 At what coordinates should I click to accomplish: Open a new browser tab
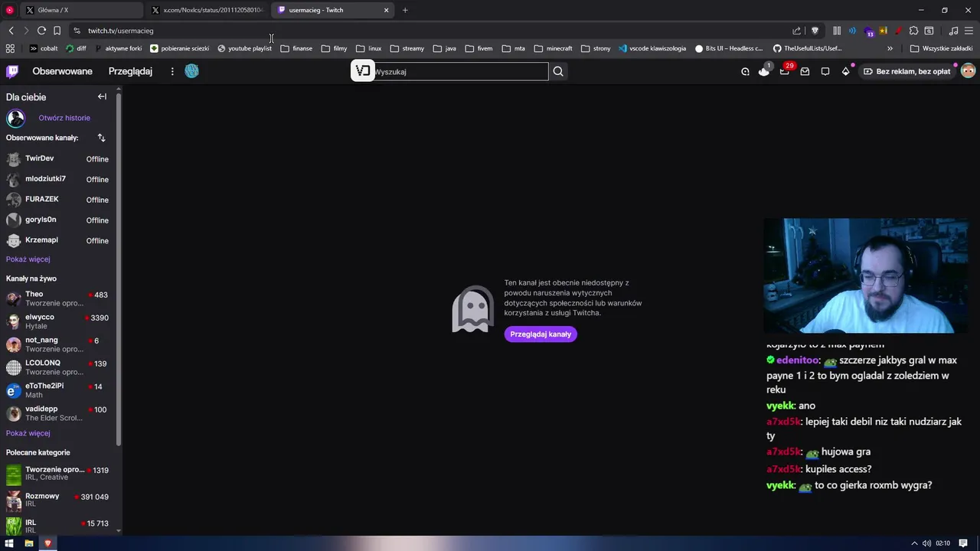click(405, 10)
